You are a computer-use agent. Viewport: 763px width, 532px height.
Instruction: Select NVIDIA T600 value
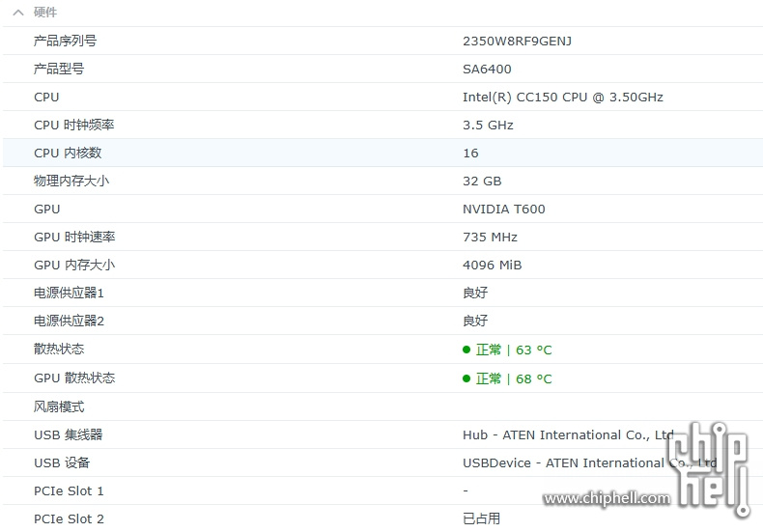pos(503,210)
